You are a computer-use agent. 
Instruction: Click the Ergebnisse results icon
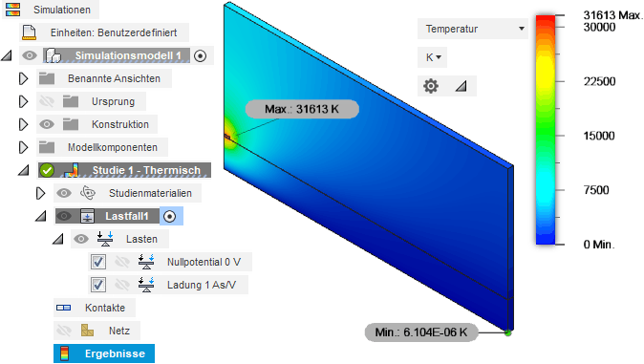click(x=64, y=353)
